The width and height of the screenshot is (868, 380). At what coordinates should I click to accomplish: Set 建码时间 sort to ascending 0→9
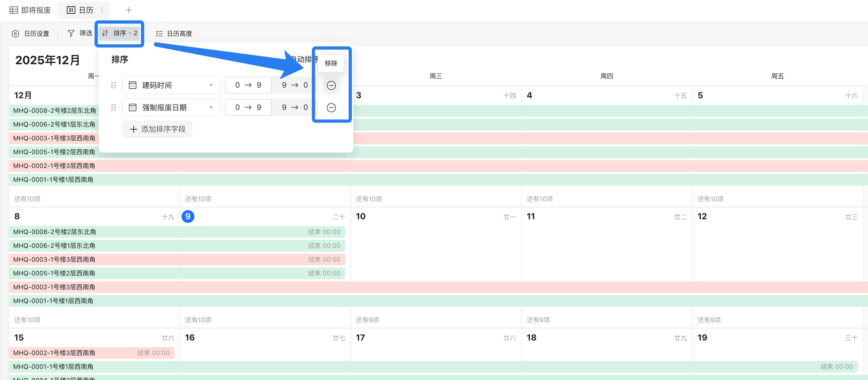click(248, 85)
